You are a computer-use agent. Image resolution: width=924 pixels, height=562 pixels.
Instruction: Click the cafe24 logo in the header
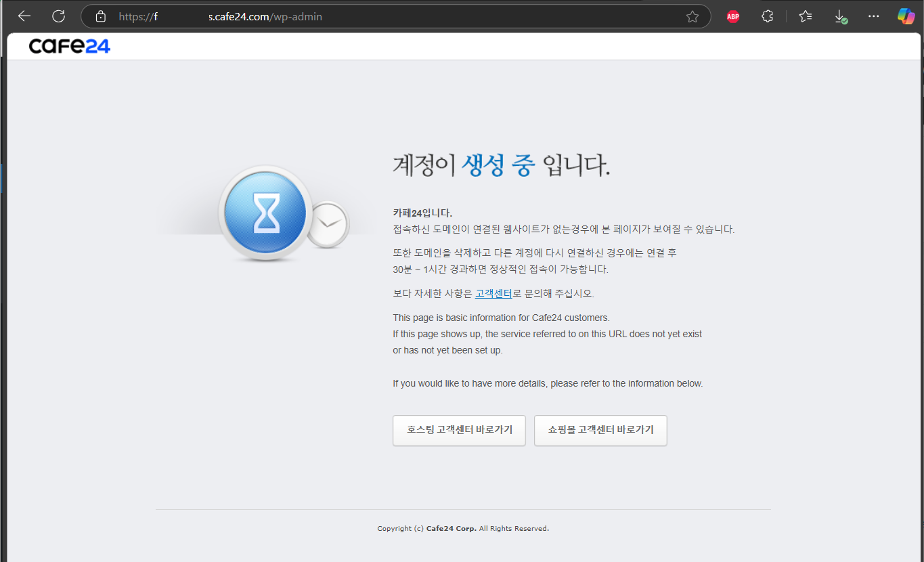(x=69, y=45)
